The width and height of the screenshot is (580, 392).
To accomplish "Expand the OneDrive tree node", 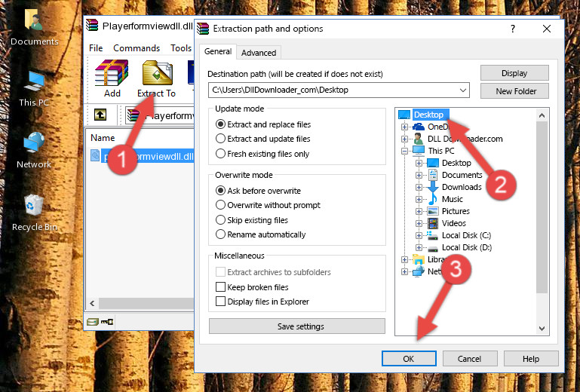I will 404,127.
